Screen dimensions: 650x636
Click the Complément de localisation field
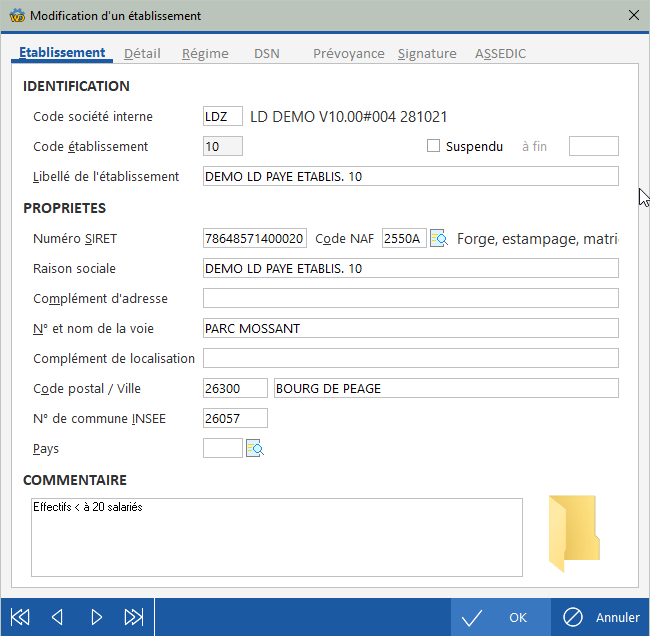click(x=411, y=358)
